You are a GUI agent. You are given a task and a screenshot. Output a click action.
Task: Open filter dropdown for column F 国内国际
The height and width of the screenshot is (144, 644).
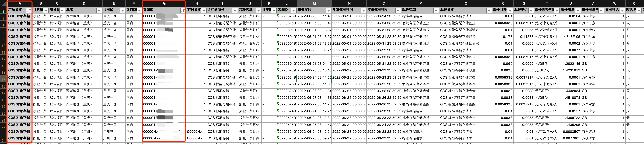[x=139, y=11]
